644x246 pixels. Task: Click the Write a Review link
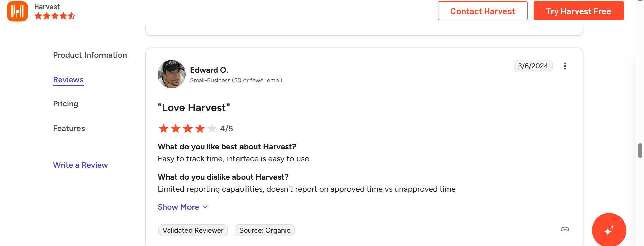click(x=80, y=165)
